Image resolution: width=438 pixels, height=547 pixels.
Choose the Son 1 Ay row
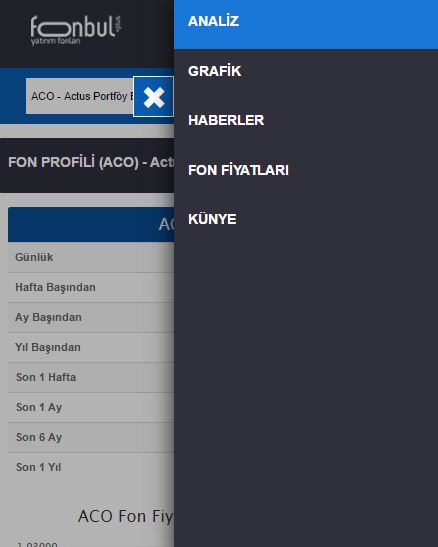pos(91,407)
